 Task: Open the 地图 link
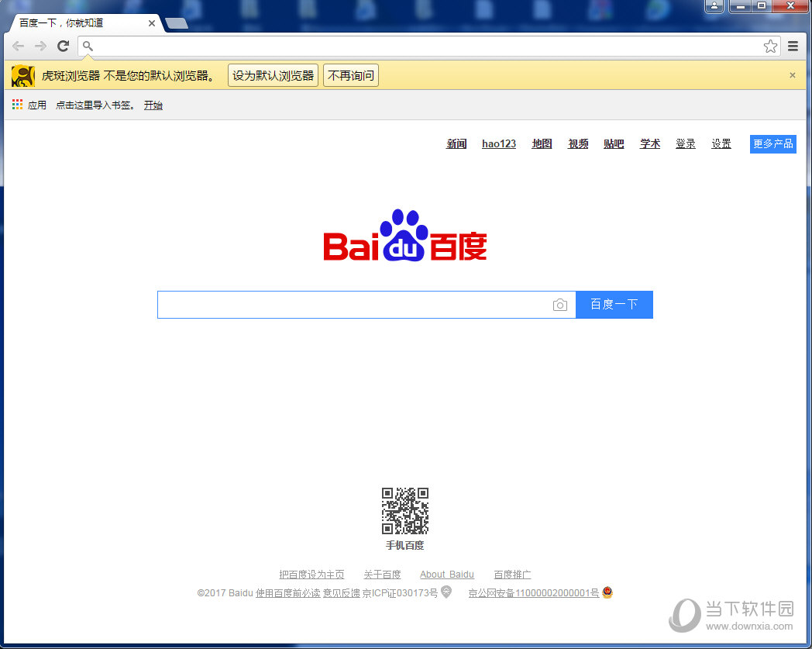(x=542, y=143)
